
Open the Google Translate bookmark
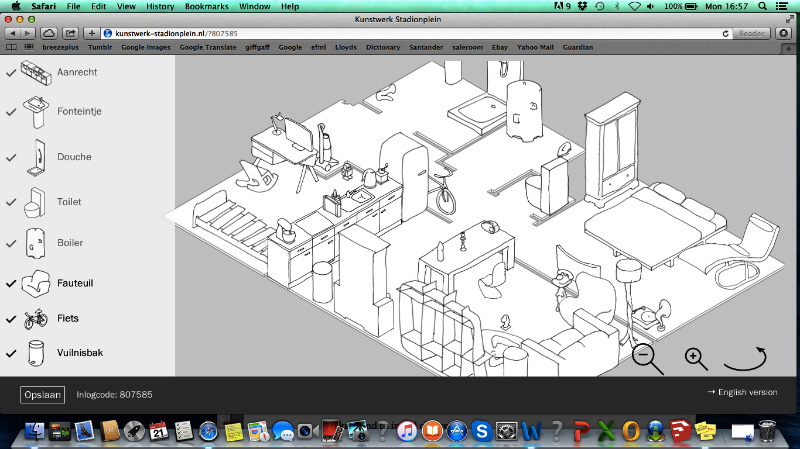click(207, 47)
